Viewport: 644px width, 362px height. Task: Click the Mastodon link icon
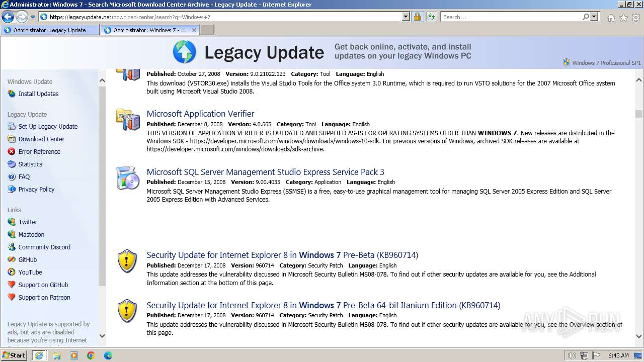[12, 235]
